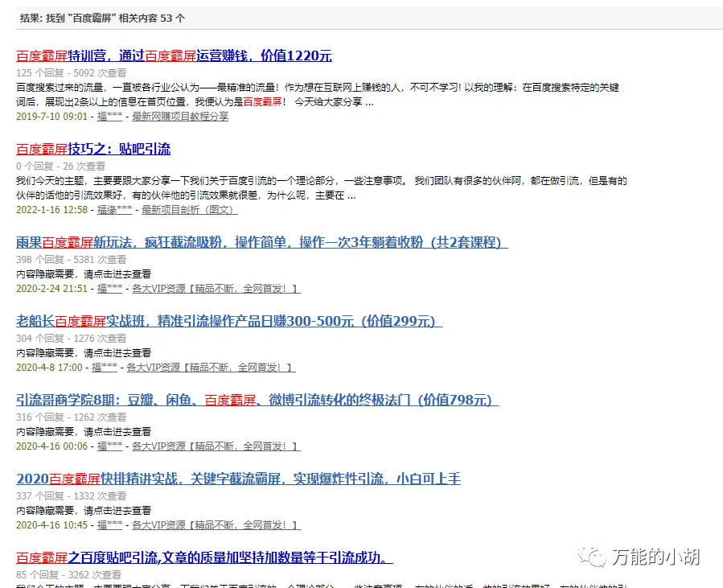
Task: Click author '福缘***' of the 2022-1-16 post
Action: [114, 209]
